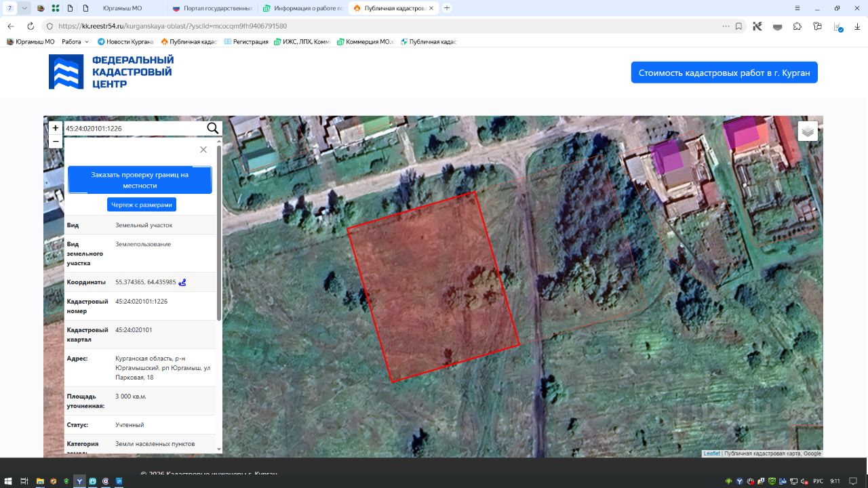This screenshot has width=868, height=488.
Task: Bookmark this page in address bar
Action: (738, 26)
